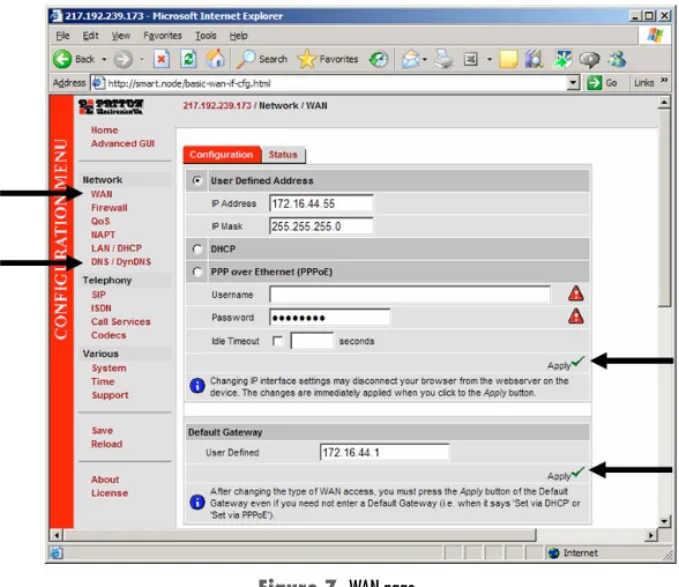Screen dimensions: 679x587
Task: Click the Stop loading icon
Action: [162, 59]
